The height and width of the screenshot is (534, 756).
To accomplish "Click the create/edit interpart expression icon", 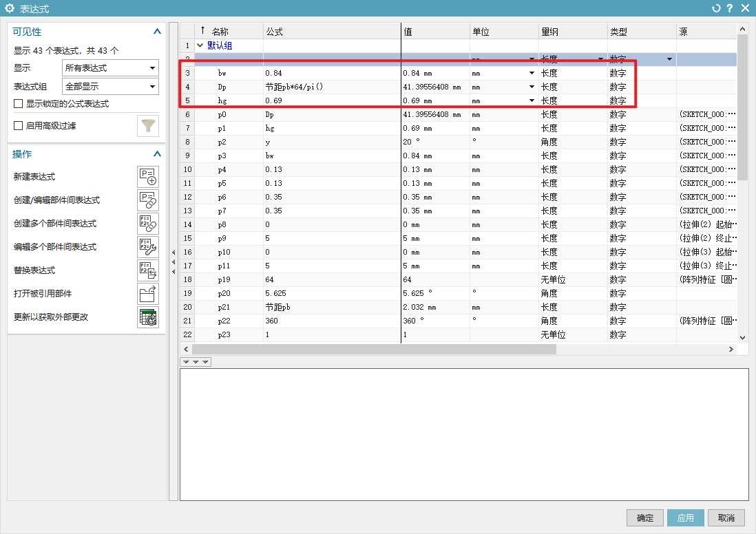I will point(148,200).
